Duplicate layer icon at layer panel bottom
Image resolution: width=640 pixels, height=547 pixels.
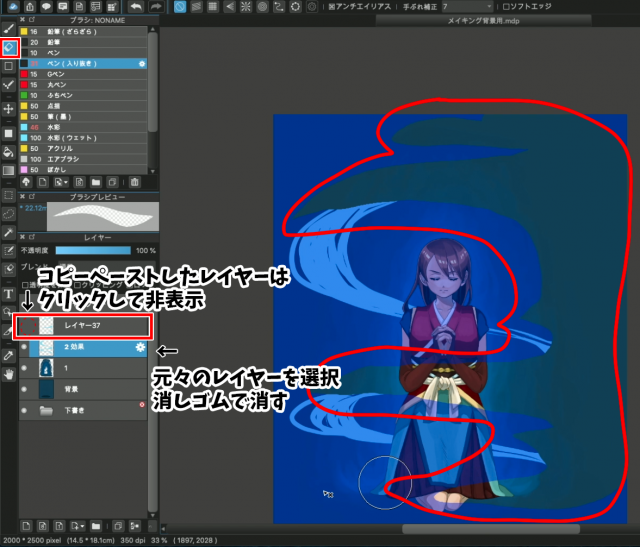pyautogui.click(x=118, y=526)
